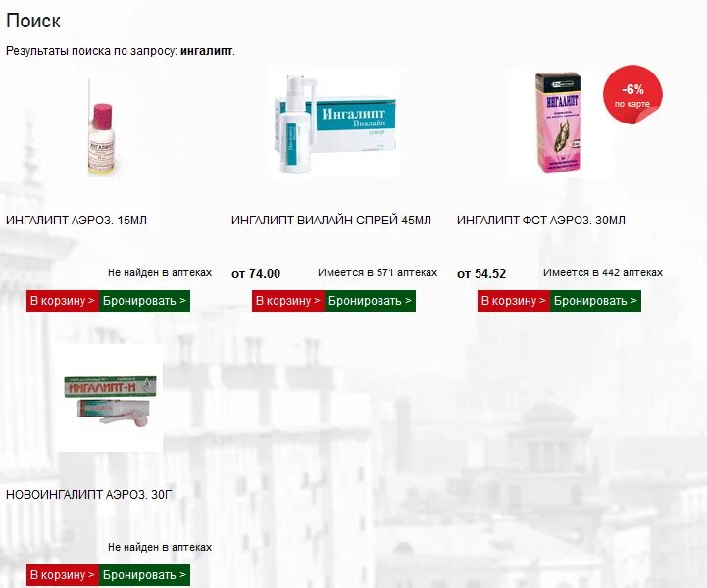Add ИНГАЛИПТ АЭРОЗ. 15МЛ to cart

pos(63,301)
